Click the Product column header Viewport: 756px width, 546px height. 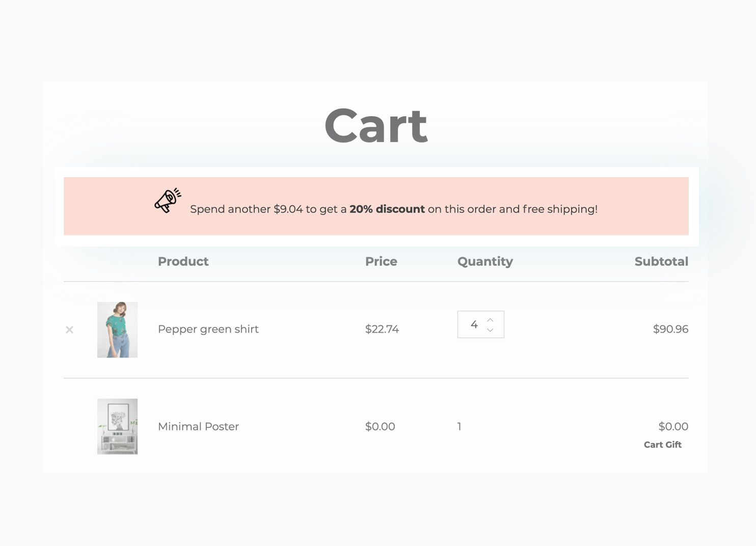click(183, 261)
